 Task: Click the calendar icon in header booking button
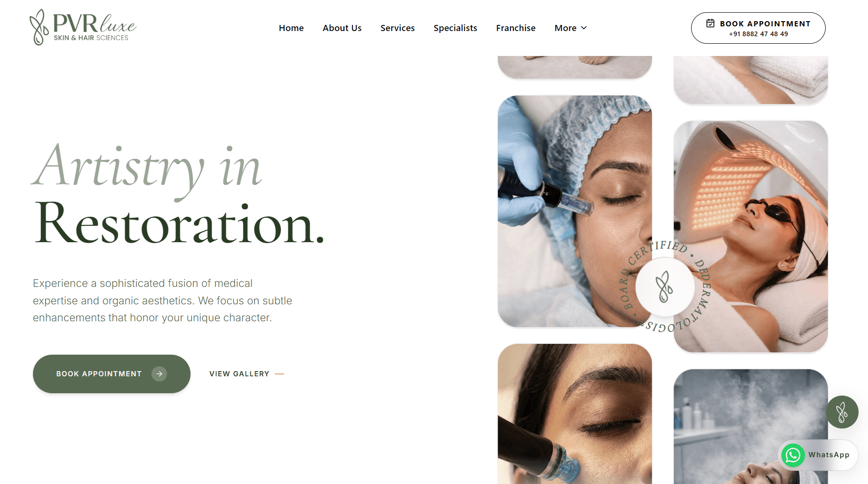click(710, 23)
